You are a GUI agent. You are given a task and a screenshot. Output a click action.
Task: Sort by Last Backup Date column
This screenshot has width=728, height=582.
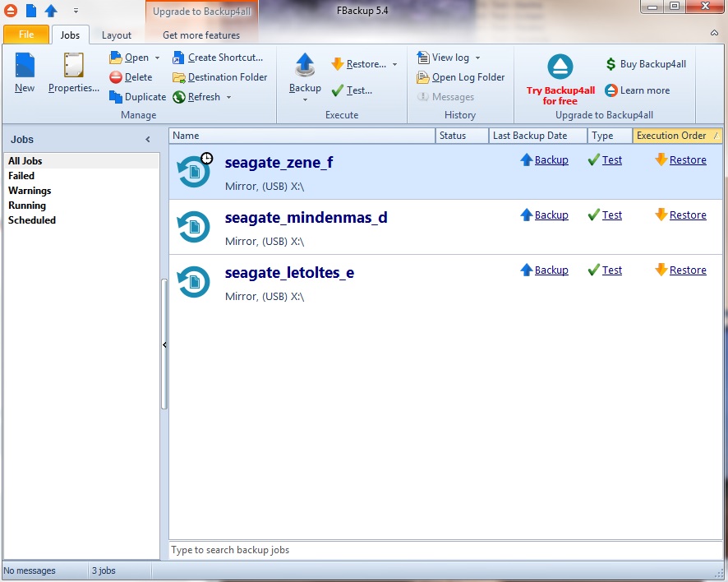[x=537, y=136]
